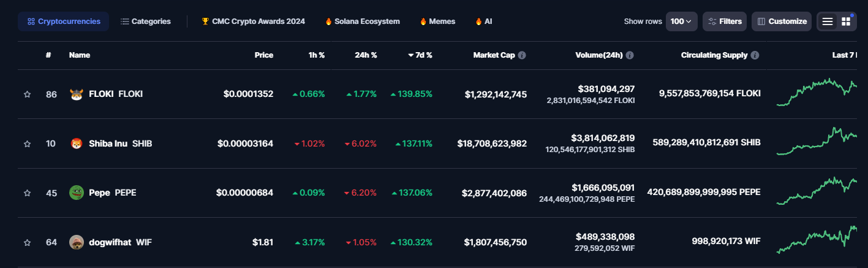Switch to the Categories tab
868x268 pixels.
(x=146, y=21)
